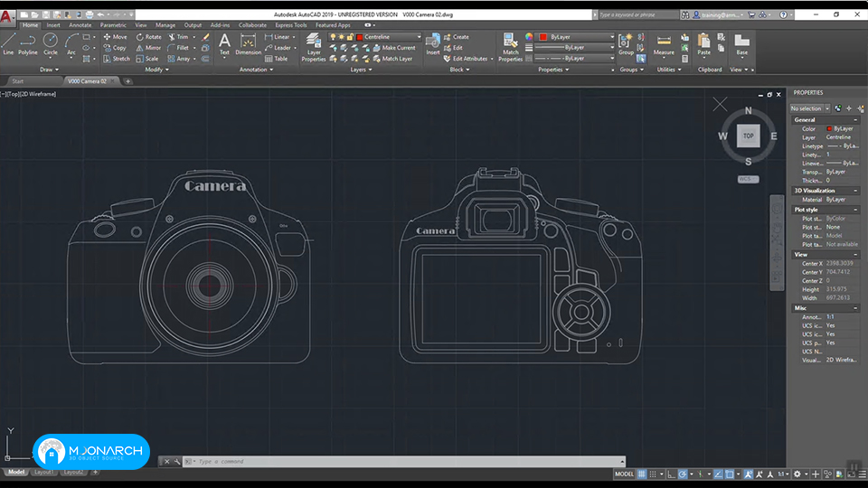This screenshot has height=488, width=868.
Task: Expand the Draw panel
Action: (x=49, y=70)
